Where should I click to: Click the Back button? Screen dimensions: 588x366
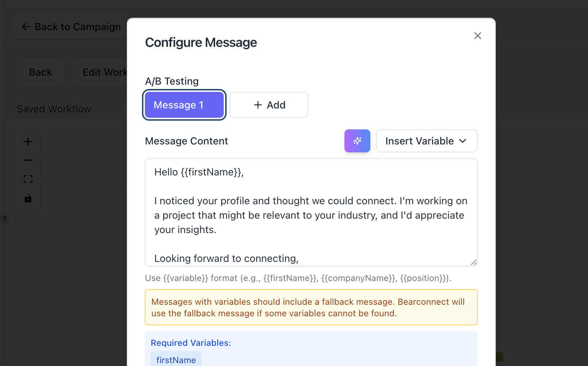(x=40, y=72)
